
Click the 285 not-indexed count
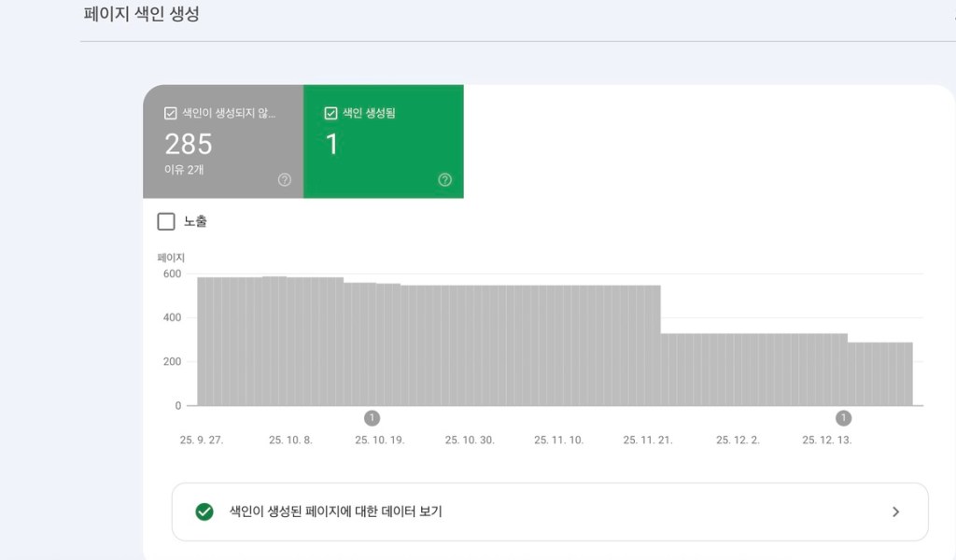[188, 145]
